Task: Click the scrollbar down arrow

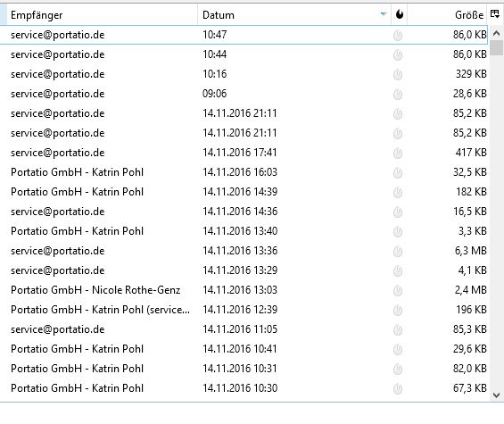Action: [x=496, y=395]
